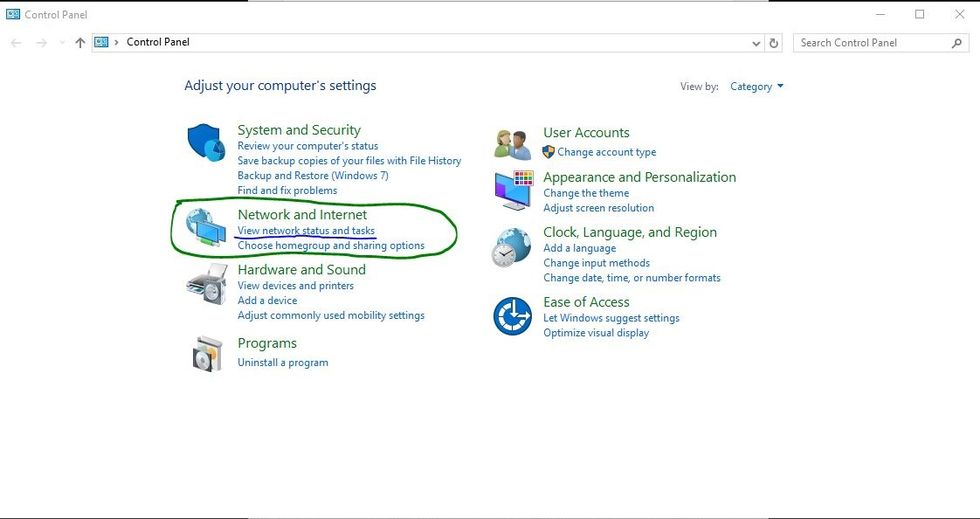
Task: Open the View by Category dropdown
Action: (756, 87)
